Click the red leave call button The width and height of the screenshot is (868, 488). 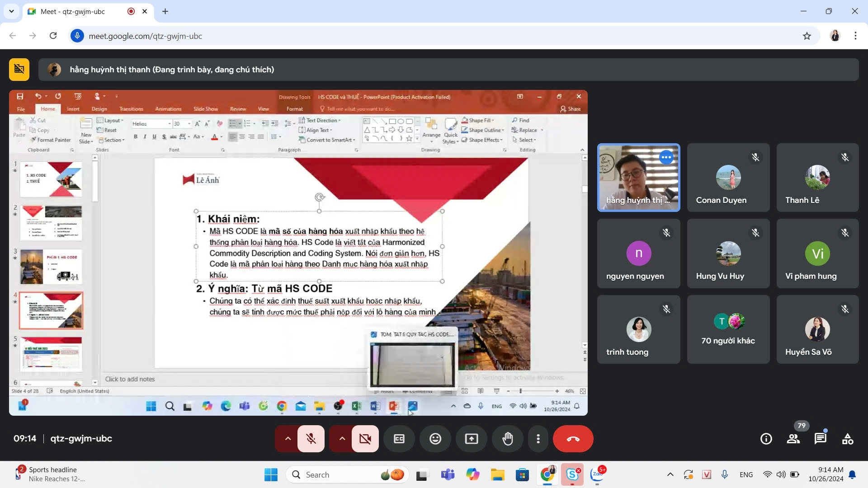(x=573, y=439)
